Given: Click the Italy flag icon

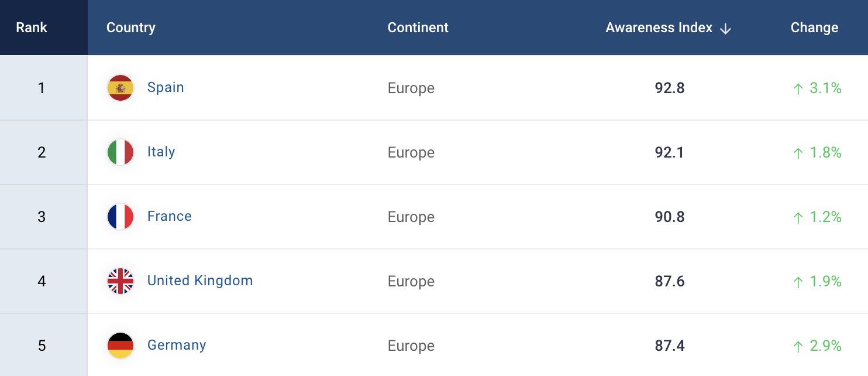Looking at the screenshot, I should (x=120, y=152).
